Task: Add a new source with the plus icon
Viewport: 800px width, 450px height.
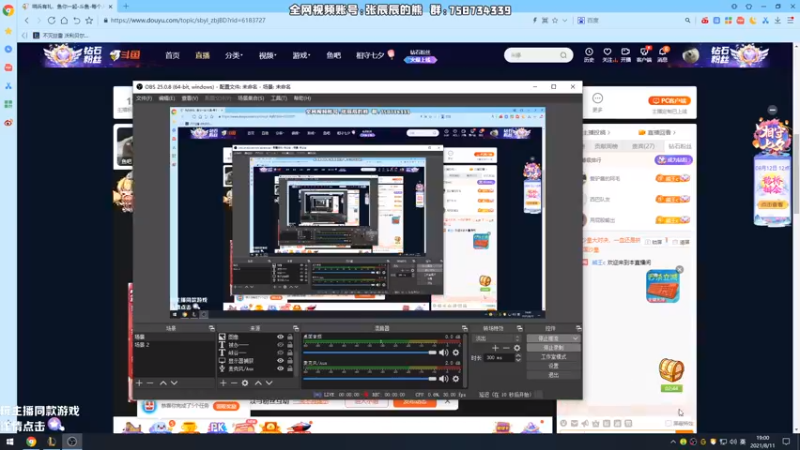Action: point(223,383)
